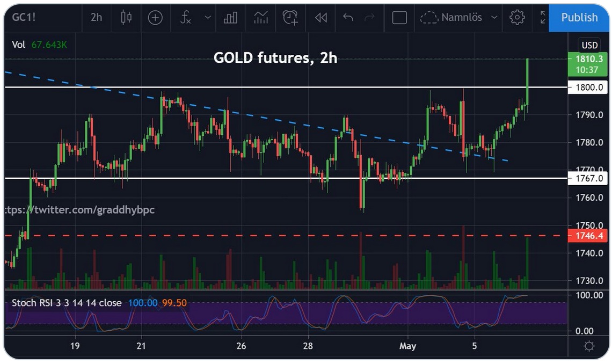
Task: Open the bar-chart indicator templates icon
Action: 231,18
